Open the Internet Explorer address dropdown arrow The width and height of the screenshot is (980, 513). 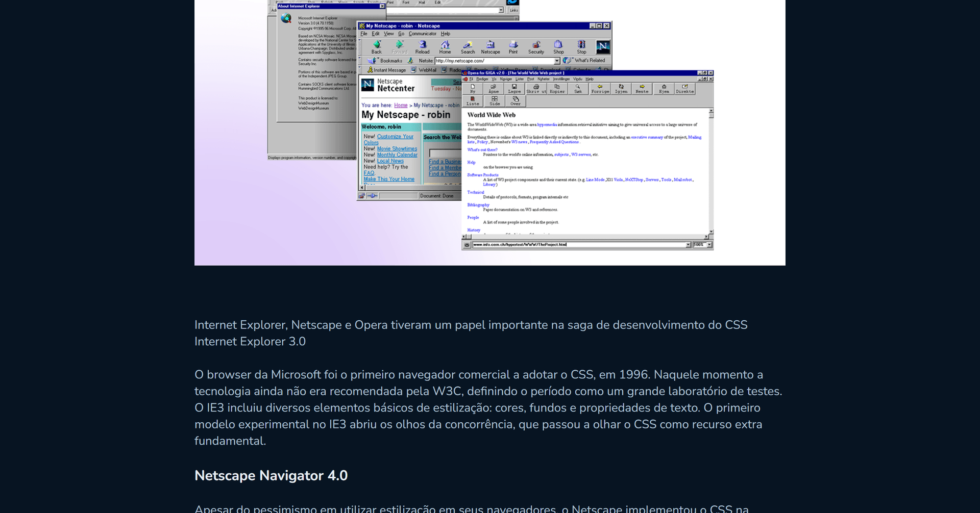click(501, 10)
